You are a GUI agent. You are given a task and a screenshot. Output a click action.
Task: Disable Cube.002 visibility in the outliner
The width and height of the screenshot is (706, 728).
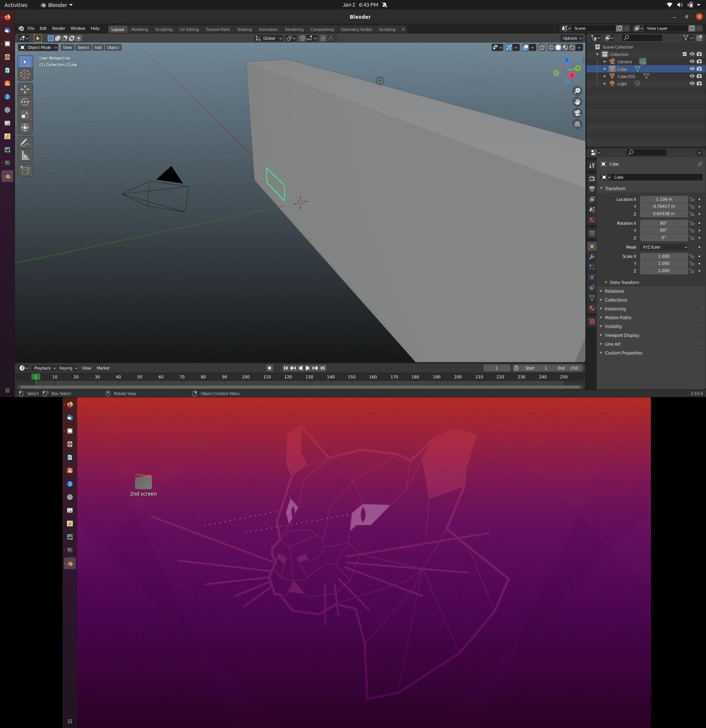tap(692, 76)
